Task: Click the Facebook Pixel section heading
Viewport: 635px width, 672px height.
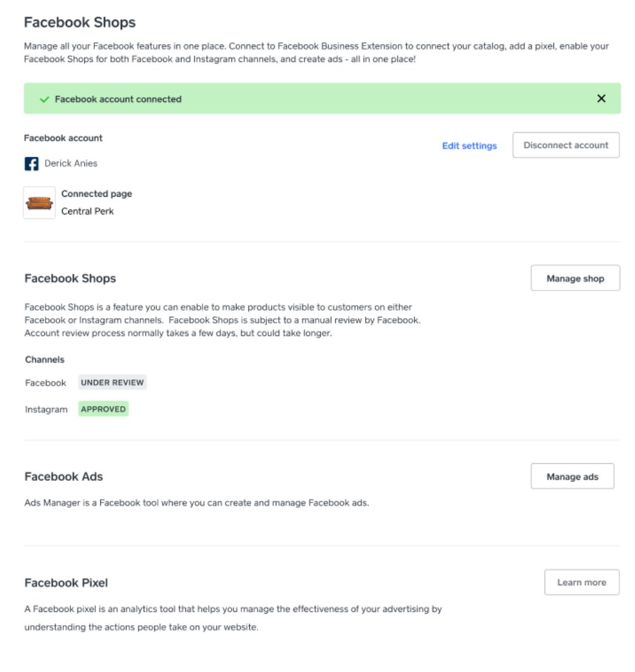Action: [65, 582]
